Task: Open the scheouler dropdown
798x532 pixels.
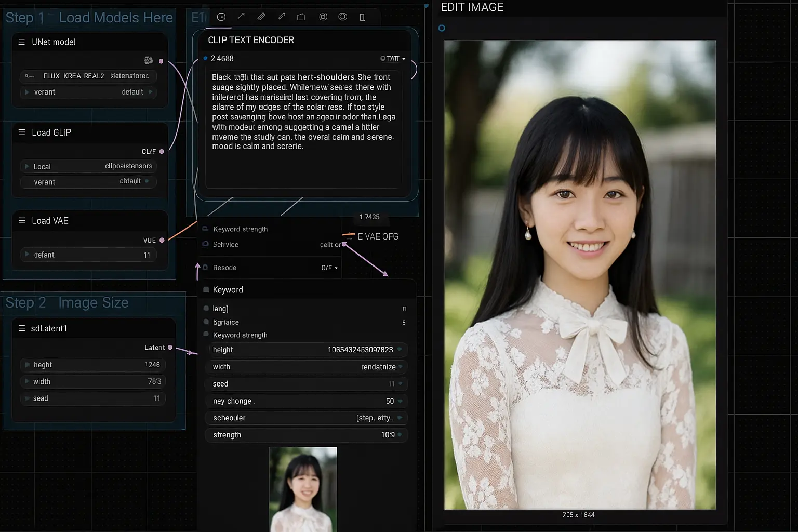Action: (307, 418)
